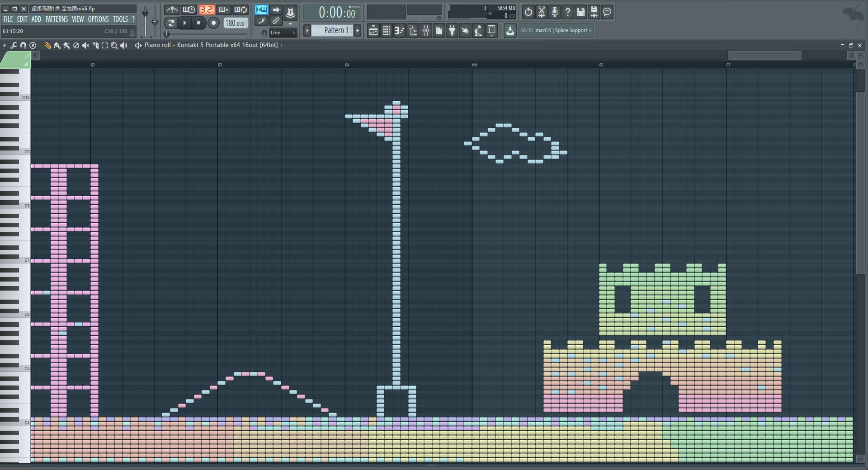Click the Record button
Viewport: 868px width, 470px height.
(213, 23)
